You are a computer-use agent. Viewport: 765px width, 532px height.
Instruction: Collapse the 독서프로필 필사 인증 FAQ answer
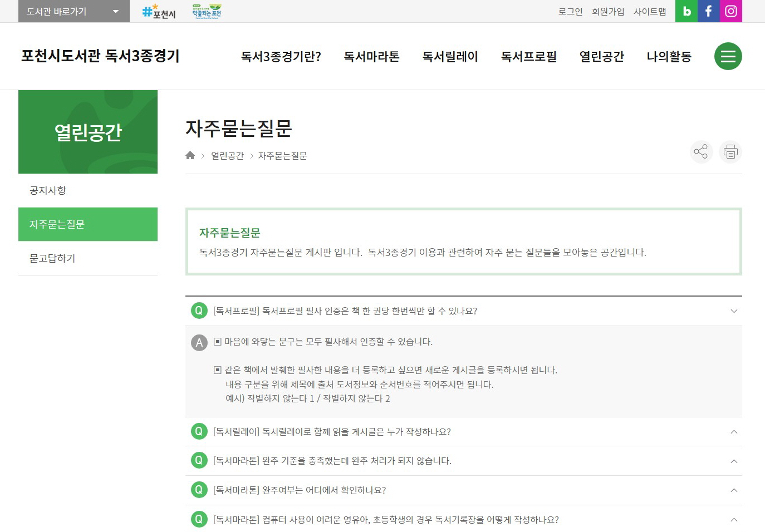point(734,311)
